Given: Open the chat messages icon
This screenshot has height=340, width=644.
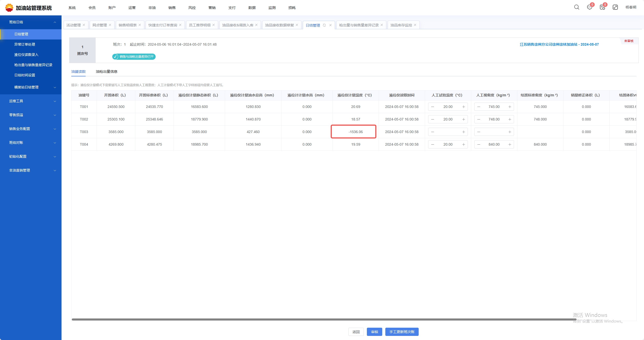Looking at the screenshot, I should point(589,7).
